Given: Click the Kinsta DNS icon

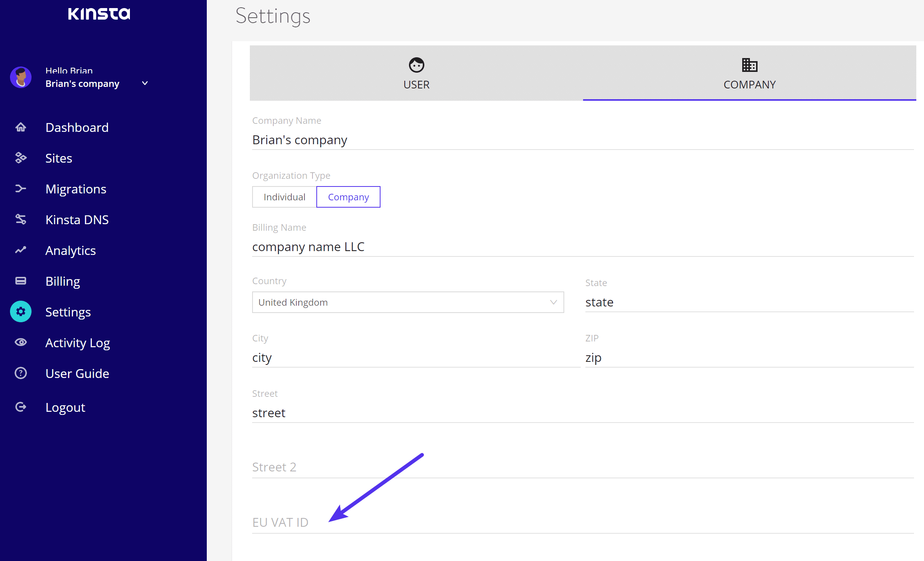Looking at the screenshot, I should tap(21, 220).
